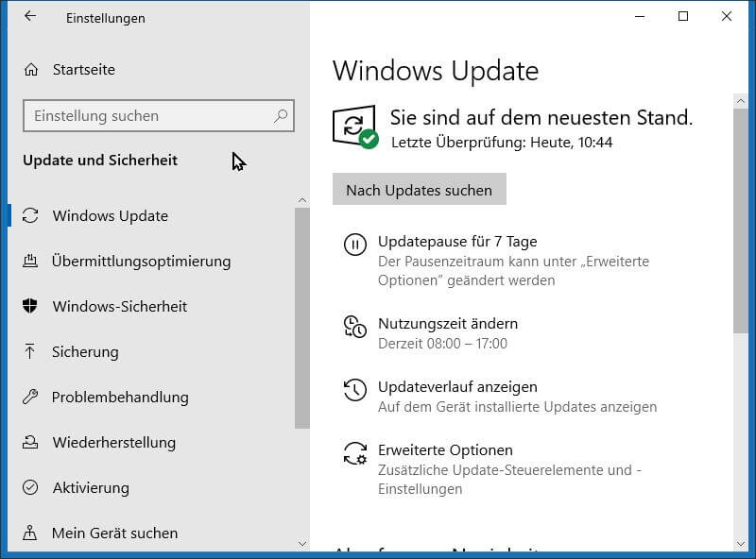The width and height of the screenshot is (756, 559).
Task: Click the sidebar scrollbar up arrow
Action: point(302,200)
